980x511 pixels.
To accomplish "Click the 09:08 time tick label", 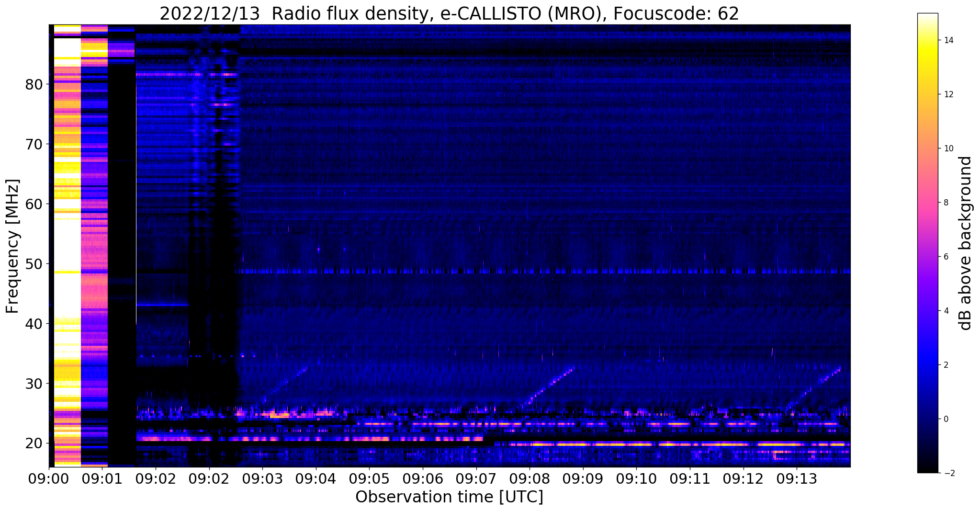I will tap(529, 479).
